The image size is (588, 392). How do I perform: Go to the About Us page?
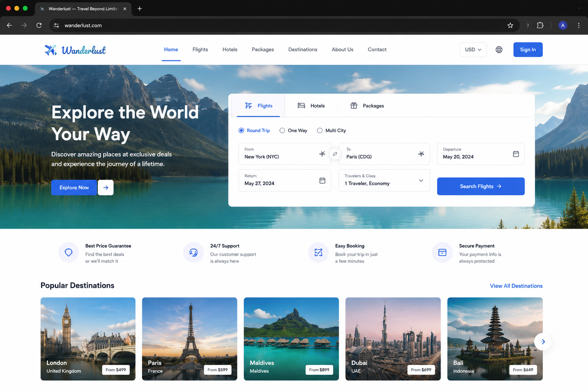343,49
